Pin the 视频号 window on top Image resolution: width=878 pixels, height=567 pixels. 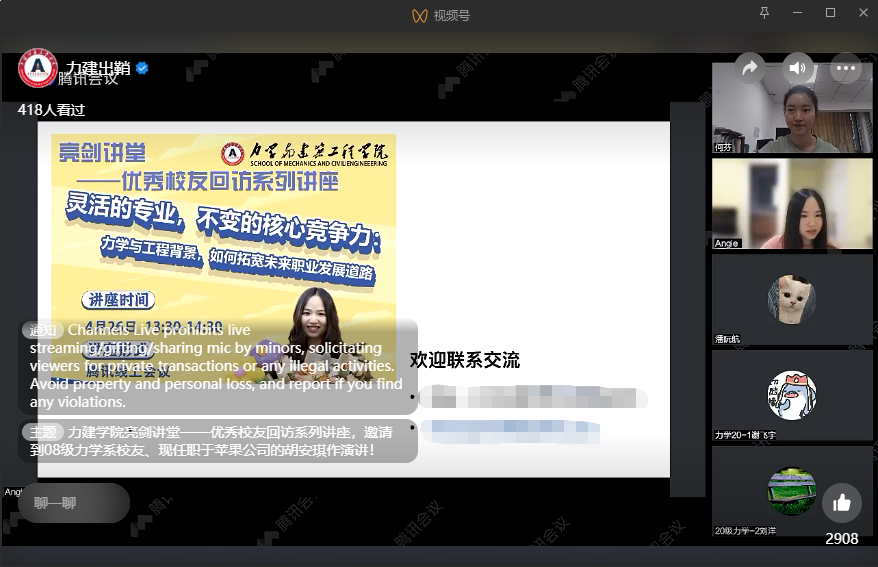[765, 13]
